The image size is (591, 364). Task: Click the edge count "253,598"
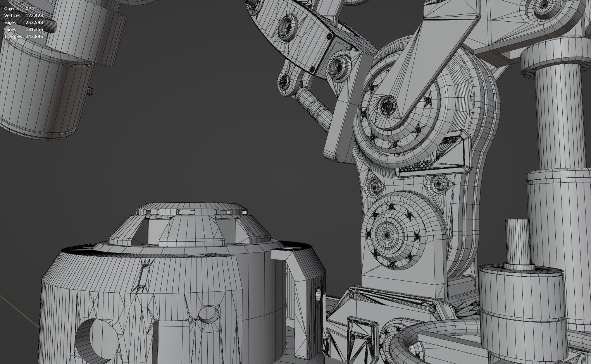[x=34, y=22]
